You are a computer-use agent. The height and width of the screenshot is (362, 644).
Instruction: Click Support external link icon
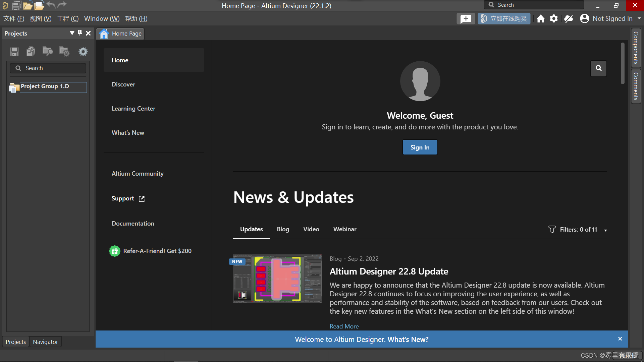tap(142, 199)
